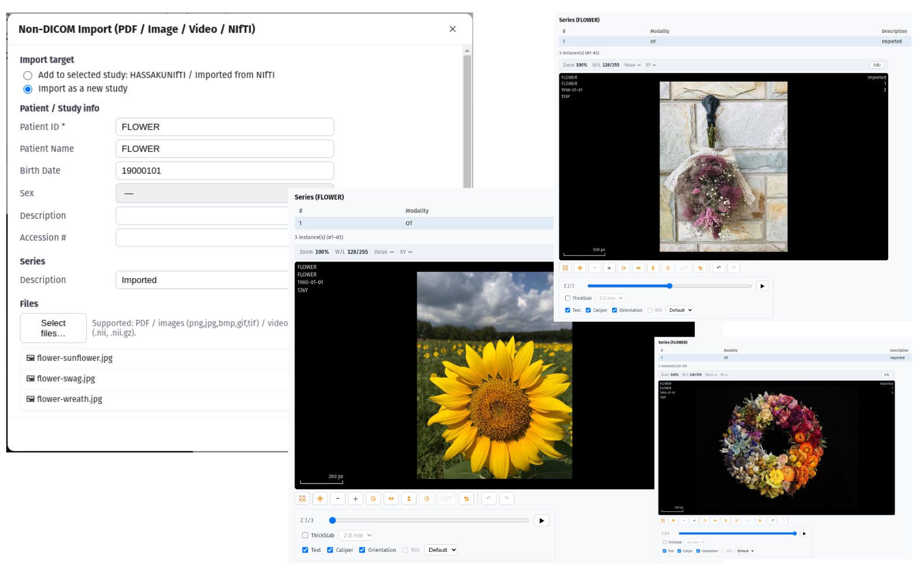Select the pan tool in the Z 2/3 viewer
This screenshot has height=575, width=924.
(580, 268)
